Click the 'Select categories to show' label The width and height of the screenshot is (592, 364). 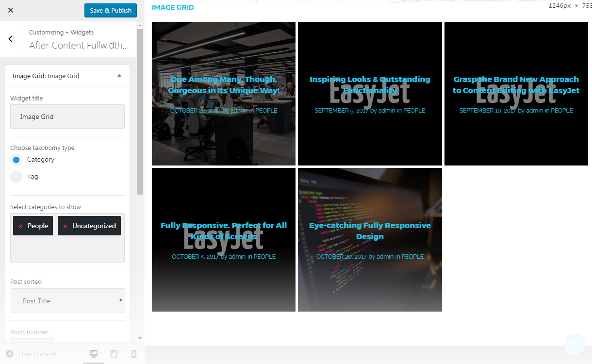(x=46, y=207)
